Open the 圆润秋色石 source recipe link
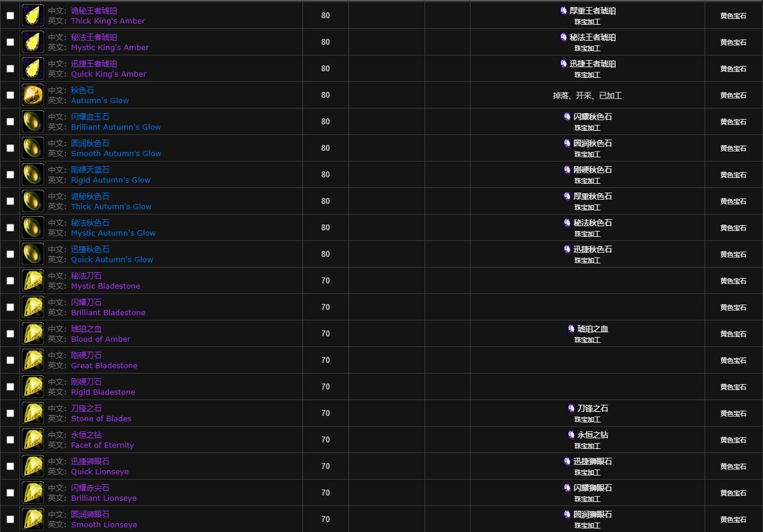This screenshot has height=532, width=763. [593, 143]
